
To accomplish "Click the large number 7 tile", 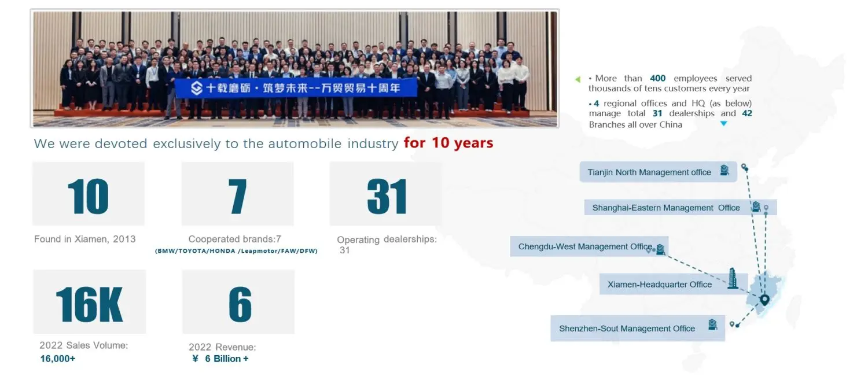I will 237,194.
